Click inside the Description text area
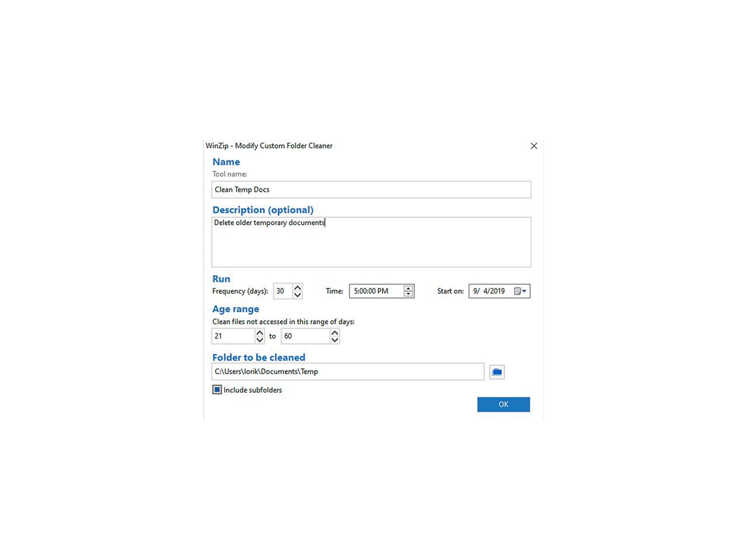 [x=371, y=242]
